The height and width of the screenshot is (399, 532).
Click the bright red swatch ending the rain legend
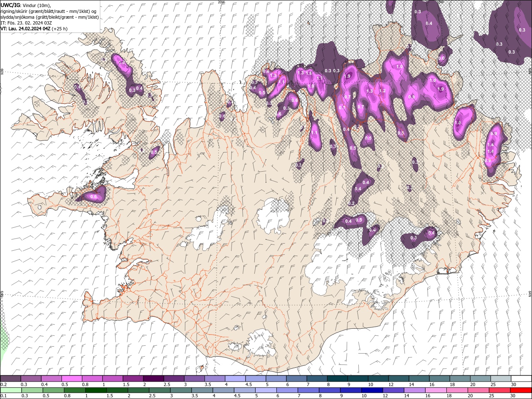coord(521,390)
